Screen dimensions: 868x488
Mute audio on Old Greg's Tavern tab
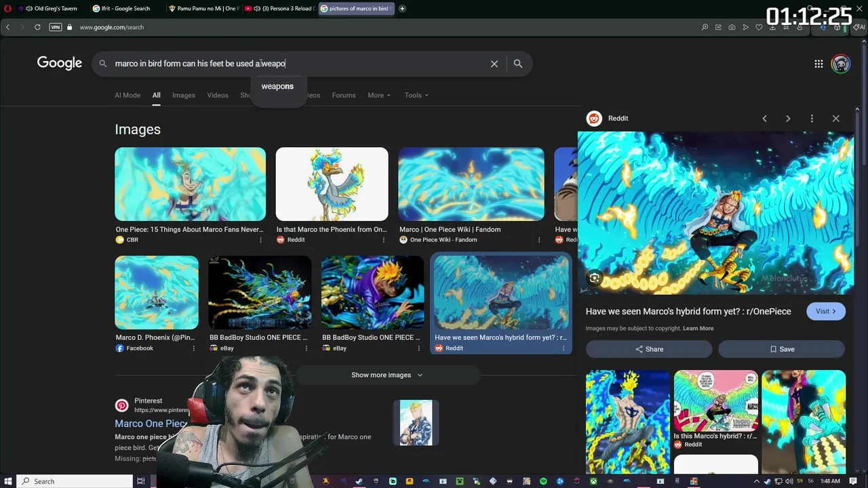click(29, 9)
